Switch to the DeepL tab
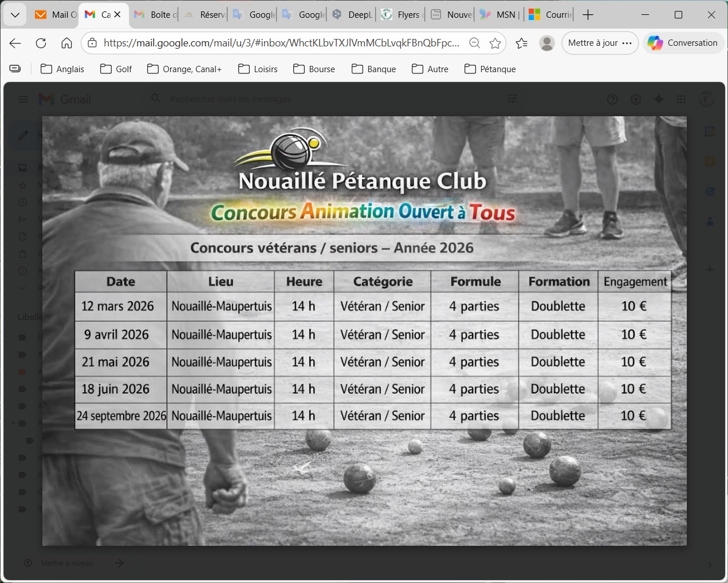728x583 pixels. (352, 15)
